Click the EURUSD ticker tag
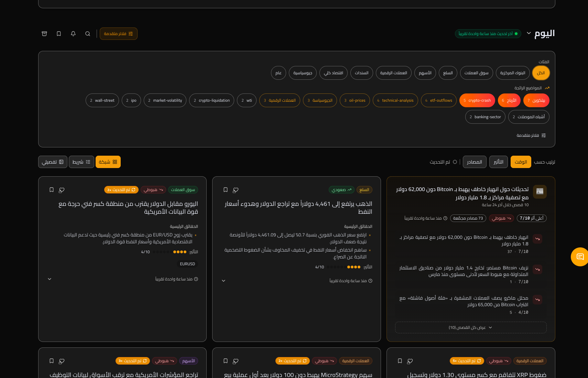Screen dimensions: 588x378 tap(187, 264)
